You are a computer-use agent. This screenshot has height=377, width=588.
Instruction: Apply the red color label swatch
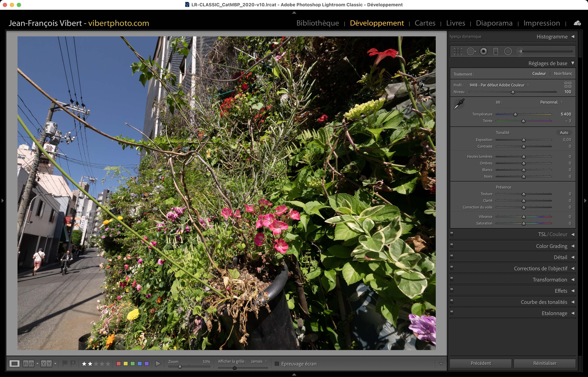[x=119, y=364]
